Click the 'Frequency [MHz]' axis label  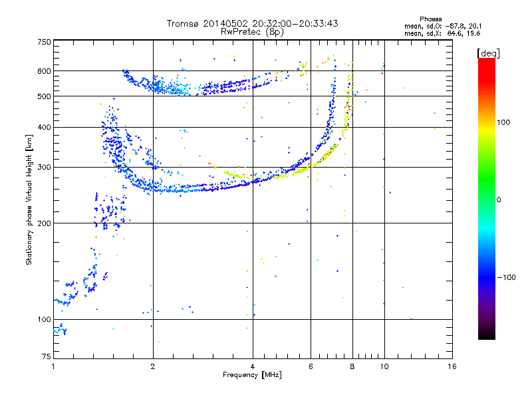click(252, 375)
